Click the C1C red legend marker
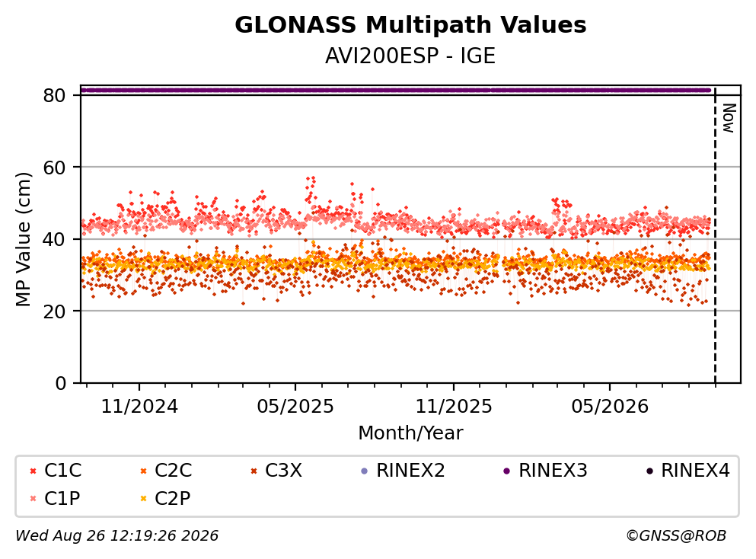Screen dimensions: 756x559 [x=33, y=471]
